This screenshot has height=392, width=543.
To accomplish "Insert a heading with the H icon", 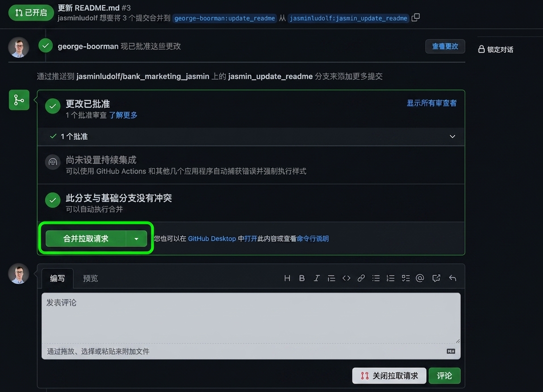I will (x=287, y=278).
